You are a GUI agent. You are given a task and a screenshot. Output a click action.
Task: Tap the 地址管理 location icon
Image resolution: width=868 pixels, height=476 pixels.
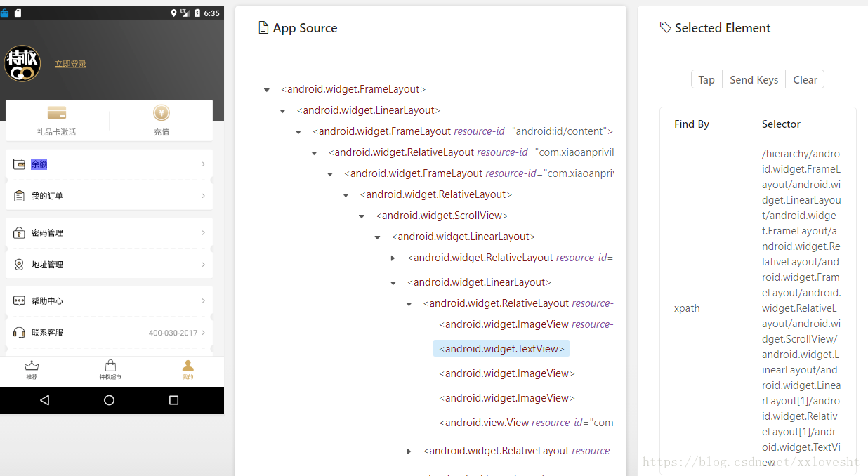pyautogui.click(x=19, y=265)
